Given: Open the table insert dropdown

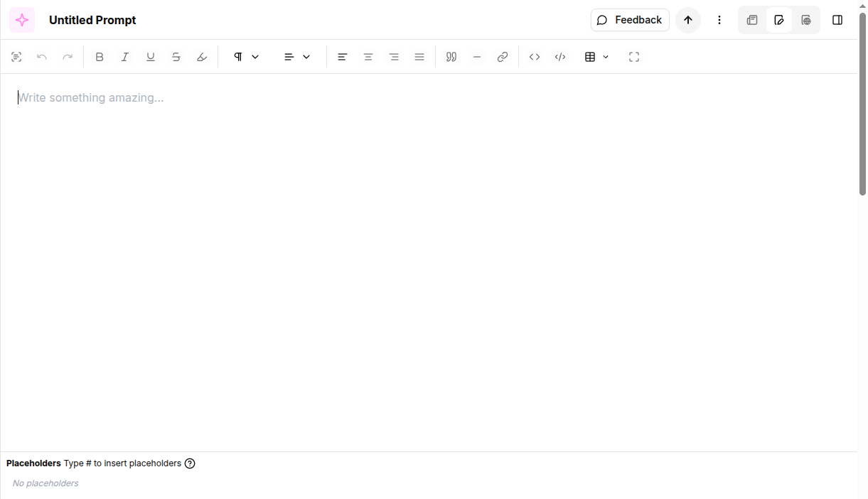Looking at the screenshot, I should 596,57.
